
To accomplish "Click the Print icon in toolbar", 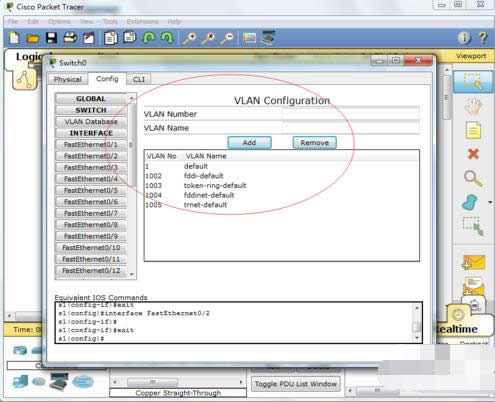I will pyautogui.click(x=70, y=38).
